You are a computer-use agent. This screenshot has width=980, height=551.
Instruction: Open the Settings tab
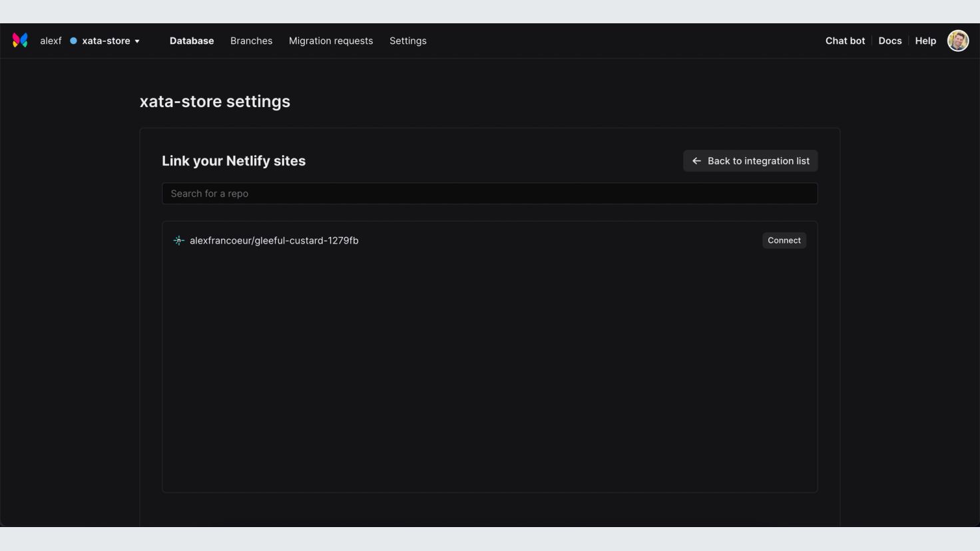tap(408, 41)
